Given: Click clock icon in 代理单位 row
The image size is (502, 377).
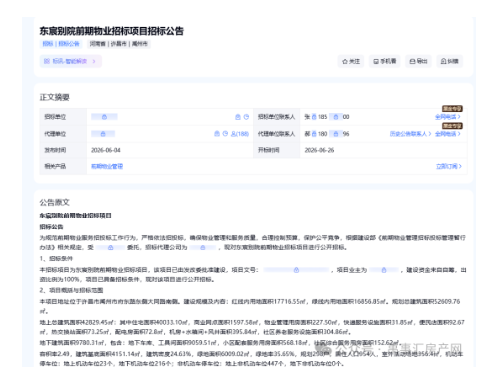Looking at the screenshot, I should pyautogui.click(x=225, y=134).
